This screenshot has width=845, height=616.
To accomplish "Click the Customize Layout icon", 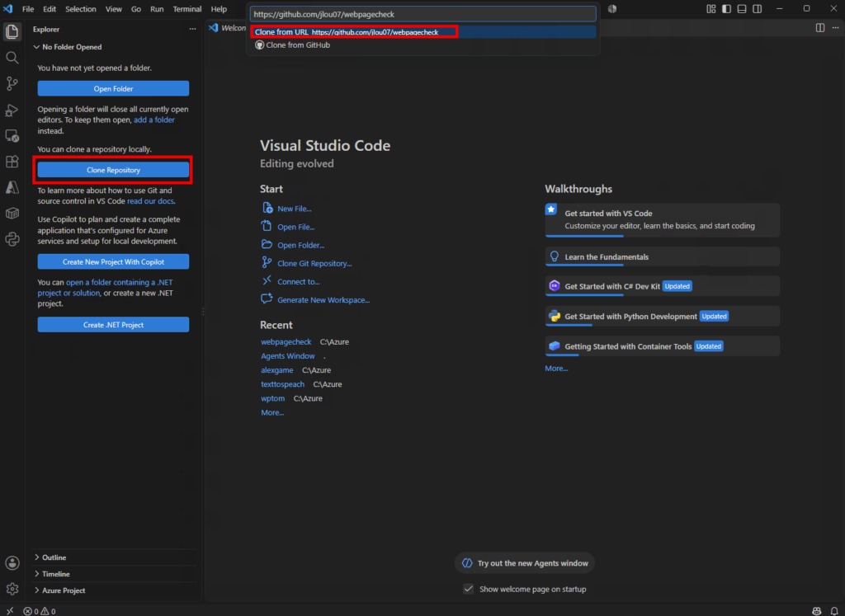I will (x=711, y=8).
